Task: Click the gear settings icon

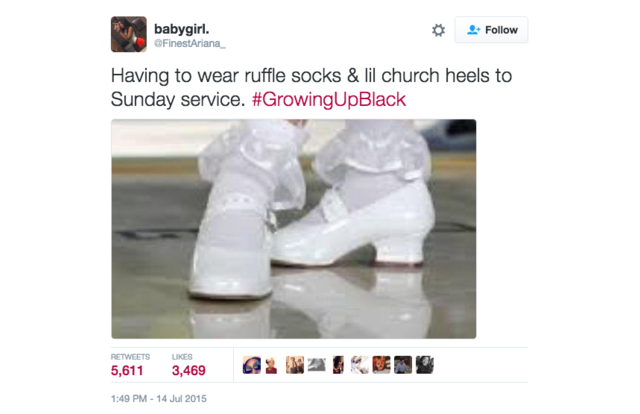Action: [x=438, y=30]
